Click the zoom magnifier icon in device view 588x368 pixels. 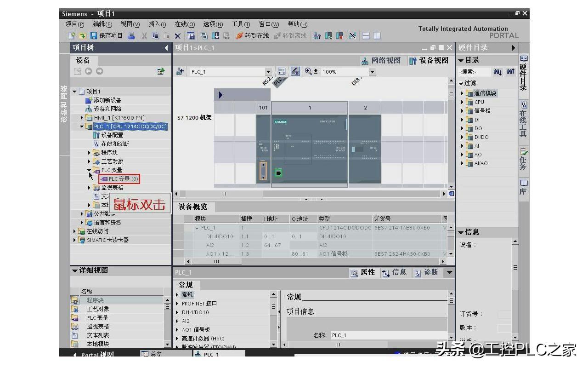[x=308, y=71]
